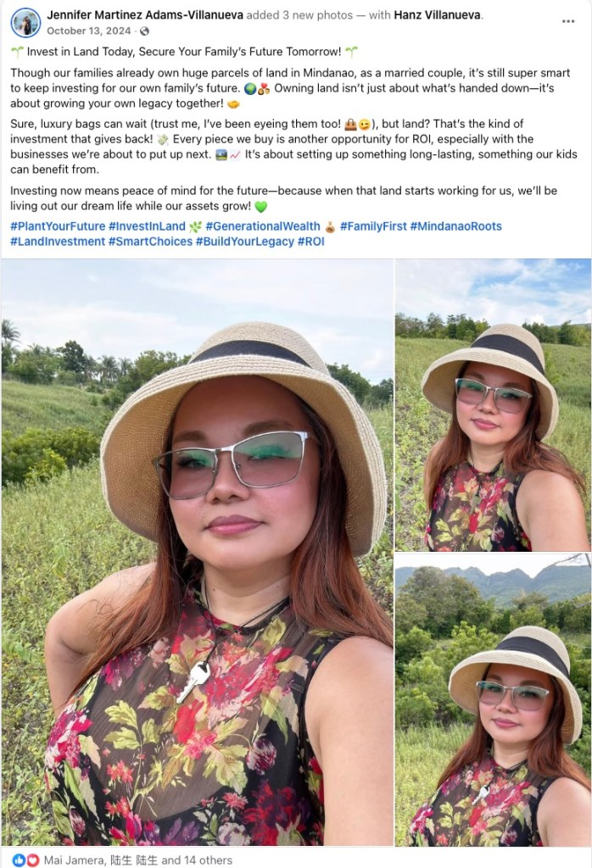
Task: Open the #PlantYourFuture hashtag
Action: point(58,226)
